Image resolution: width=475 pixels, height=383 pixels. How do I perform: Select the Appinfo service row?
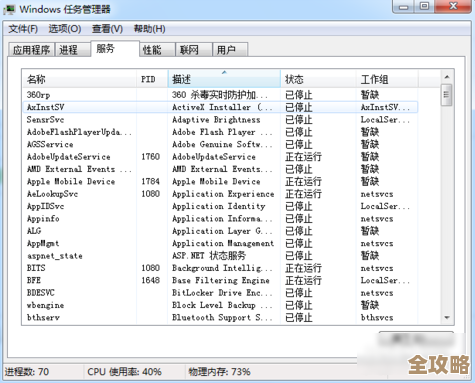click(220, 219)
